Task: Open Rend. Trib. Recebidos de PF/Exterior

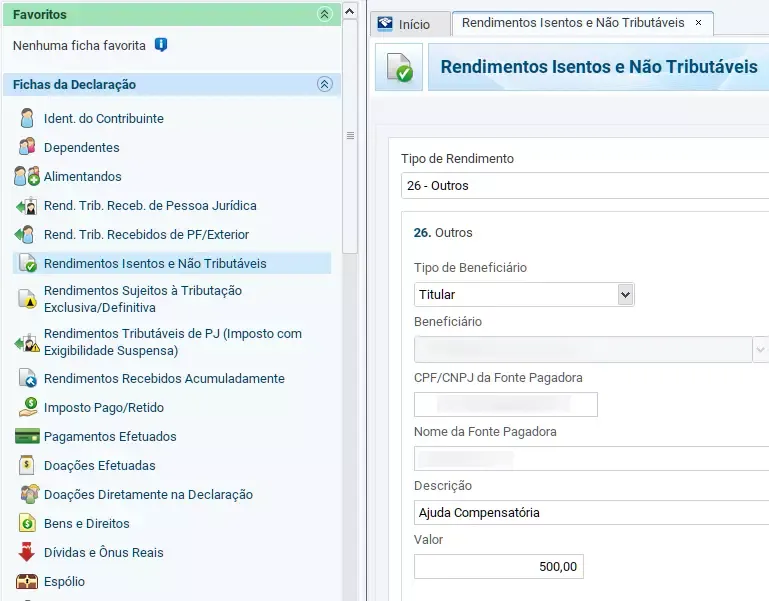Action: (146, 234)
